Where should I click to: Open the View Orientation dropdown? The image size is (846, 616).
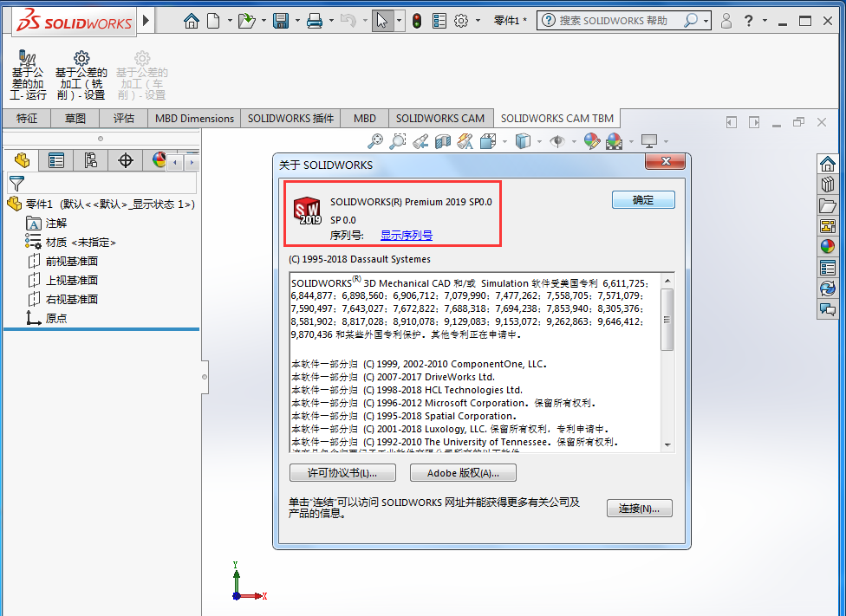504,141
